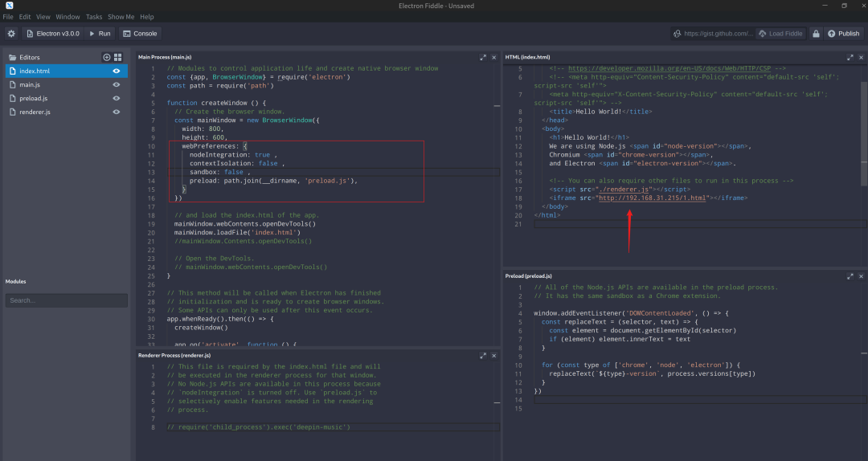
Task: Open the Tasks menu
Action: coord(93,16)
